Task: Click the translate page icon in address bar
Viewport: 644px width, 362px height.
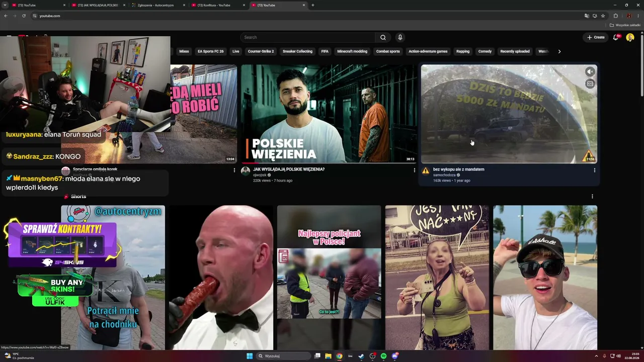Action: (587, 16)
